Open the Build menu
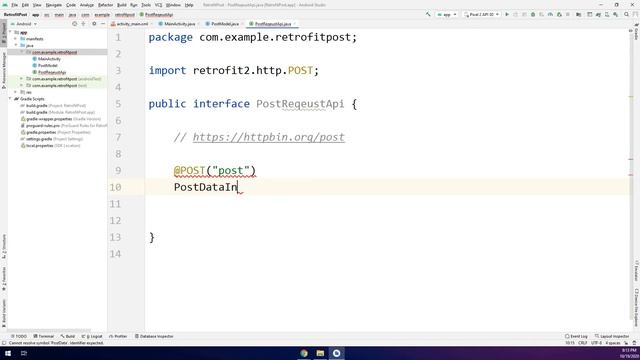 122,5
